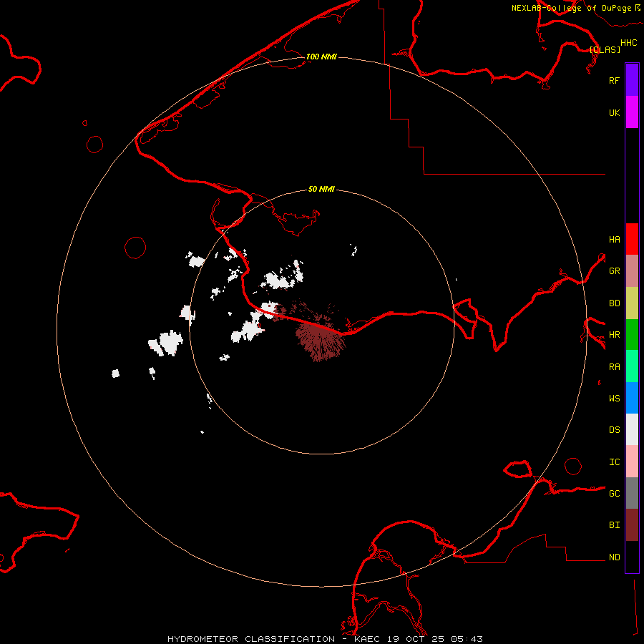
Task: Click the dark red BI color swatch
Action: [632, 525]
